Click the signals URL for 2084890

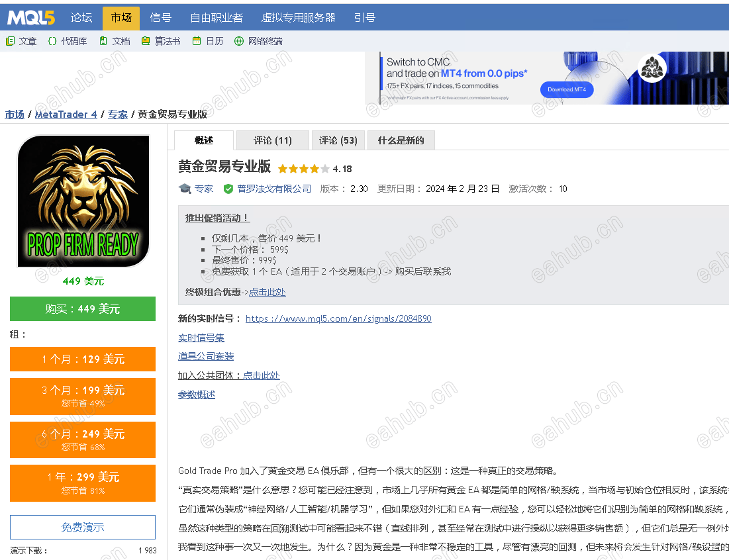point(338,318)
